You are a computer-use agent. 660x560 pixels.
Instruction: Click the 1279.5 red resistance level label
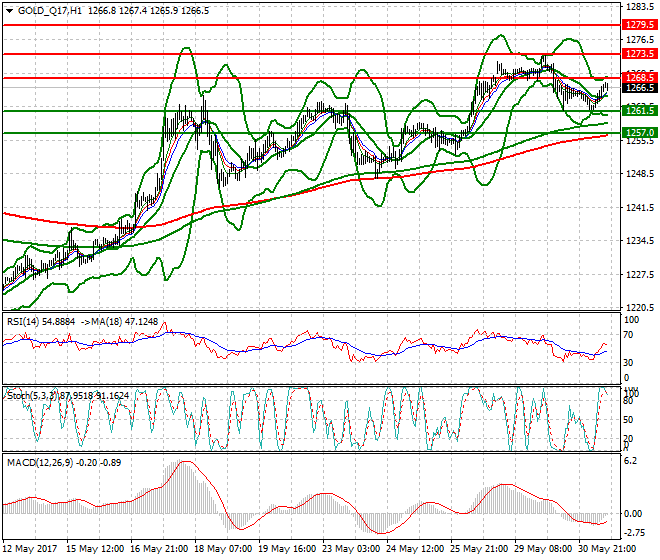click(x=640, y=25)
